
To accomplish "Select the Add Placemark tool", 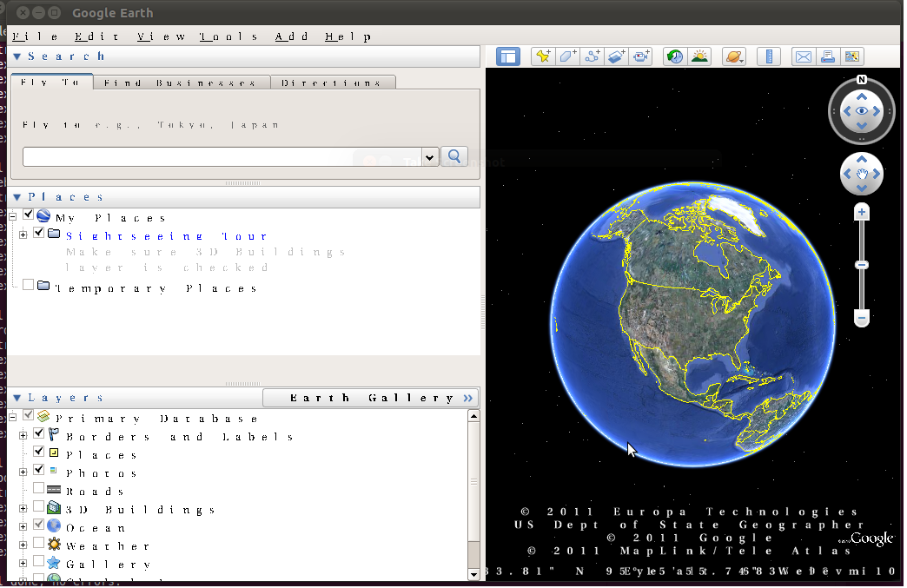I will (x=542, y=56).
